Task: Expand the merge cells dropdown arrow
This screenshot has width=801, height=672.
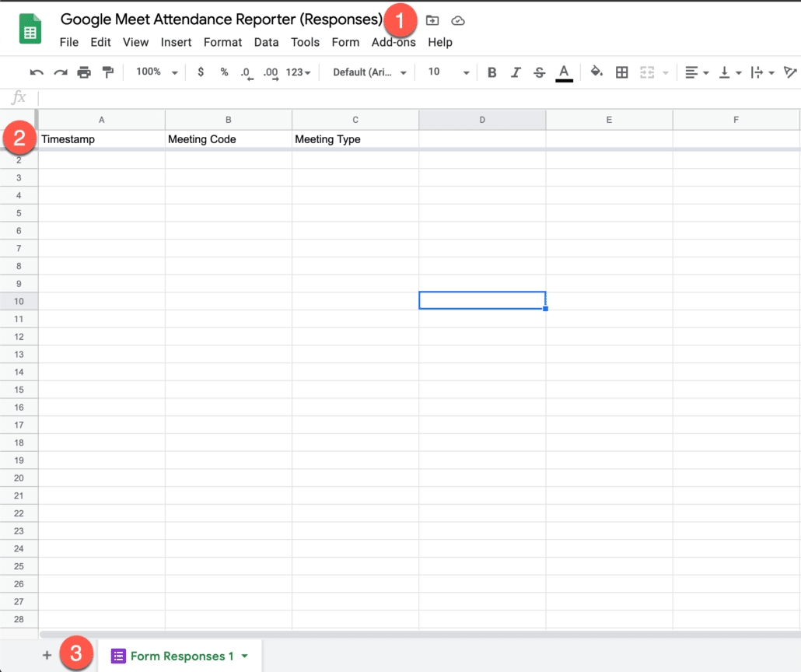Action: tap(665, 73)
